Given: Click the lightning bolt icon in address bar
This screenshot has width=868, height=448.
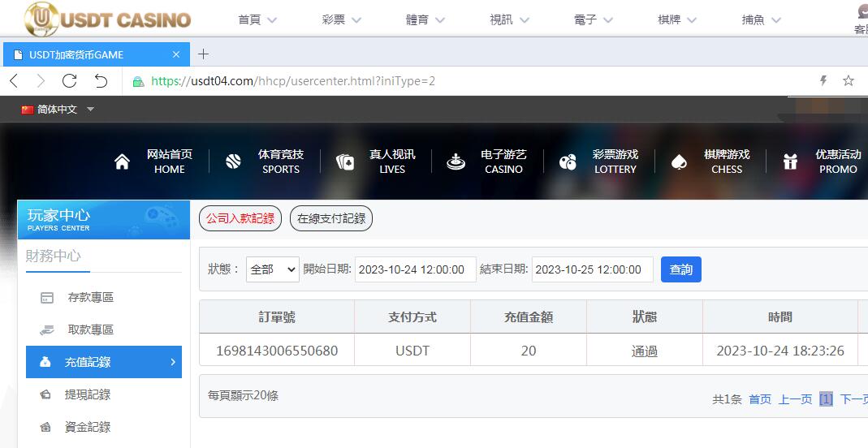Looking at the screenshot, I should 823,80.
